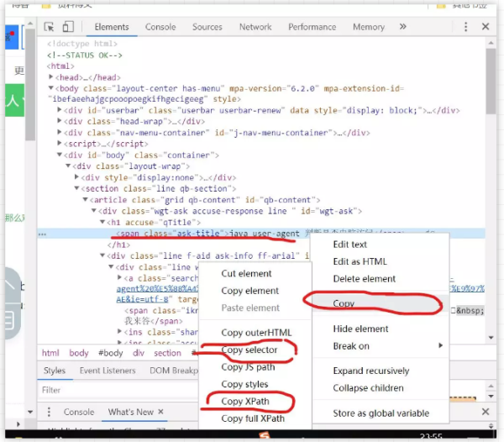Expand the nav-menu-container div node
The image size is (504, 442).
coord(60,132)
